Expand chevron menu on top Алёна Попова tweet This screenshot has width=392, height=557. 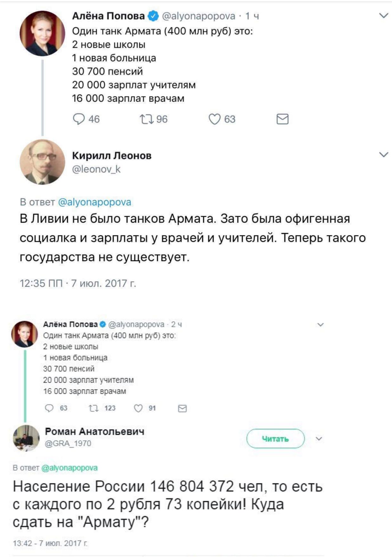384,16
